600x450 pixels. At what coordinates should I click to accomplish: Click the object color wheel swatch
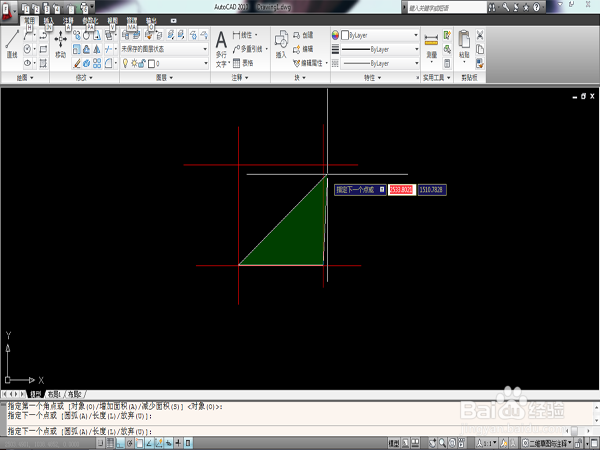click(335, 35)
